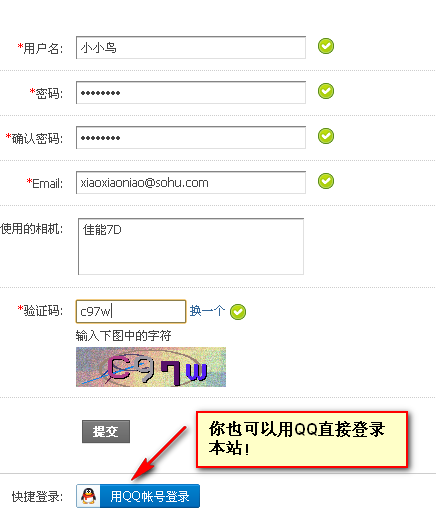Submit the form with the 提交 button

click(106, 431)
